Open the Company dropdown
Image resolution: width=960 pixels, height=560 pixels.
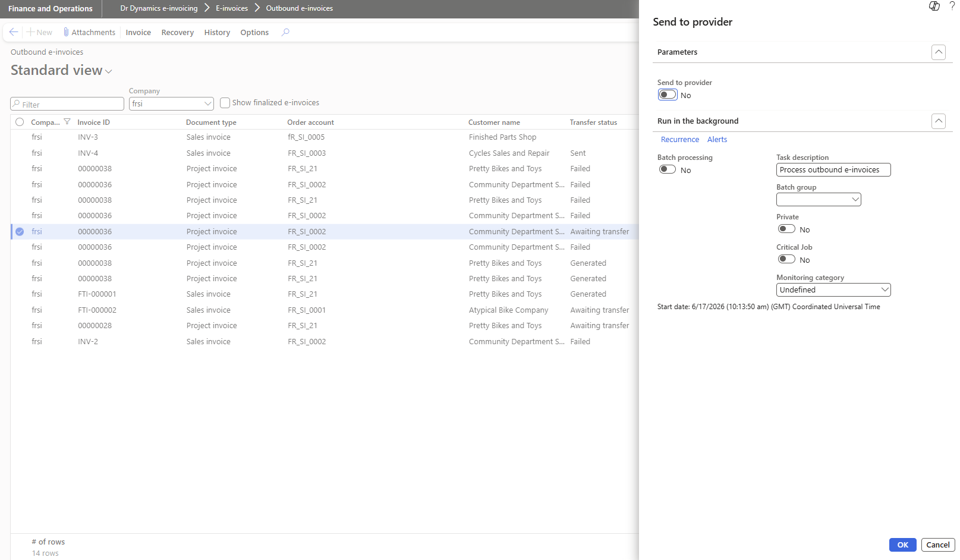(207, 103)
